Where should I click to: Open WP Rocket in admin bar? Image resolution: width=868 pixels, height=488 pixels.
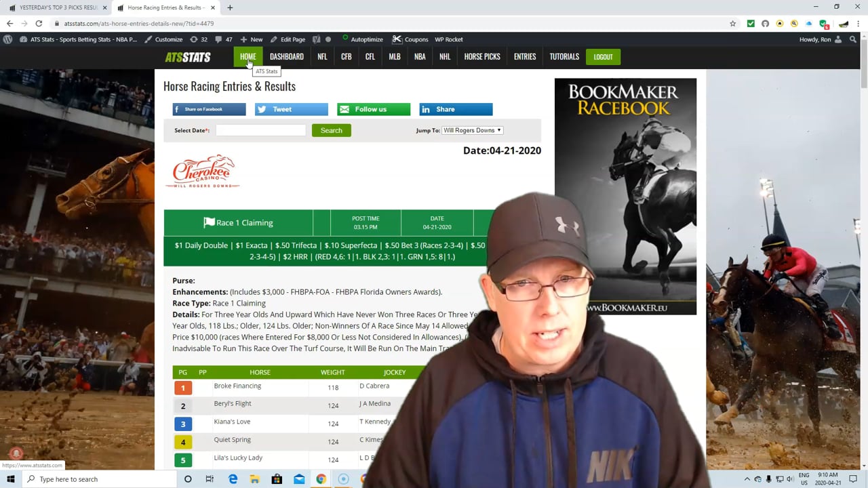coord(449,39)
